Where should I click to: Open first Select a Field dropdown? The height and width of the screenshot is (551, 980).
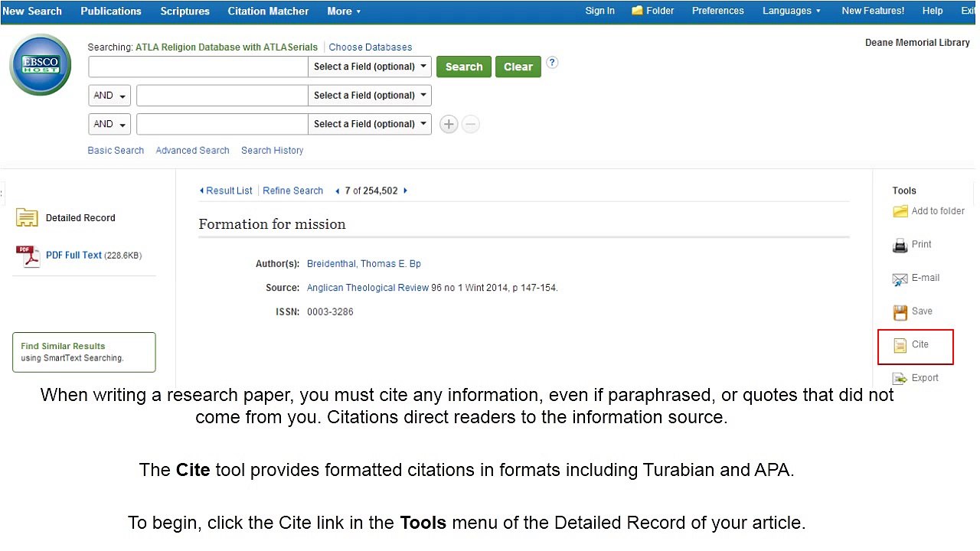tap(370, 67)
